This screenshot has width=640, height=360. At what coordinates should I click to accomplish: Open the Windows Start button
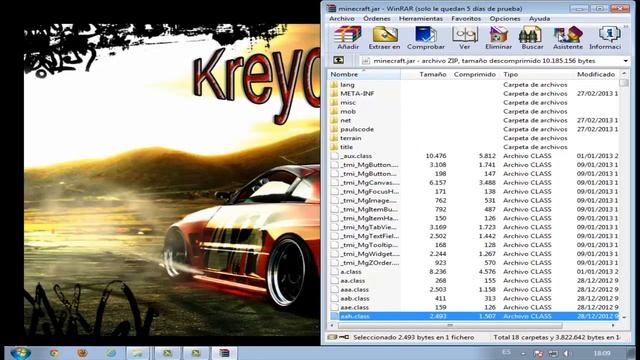[20, 353]
